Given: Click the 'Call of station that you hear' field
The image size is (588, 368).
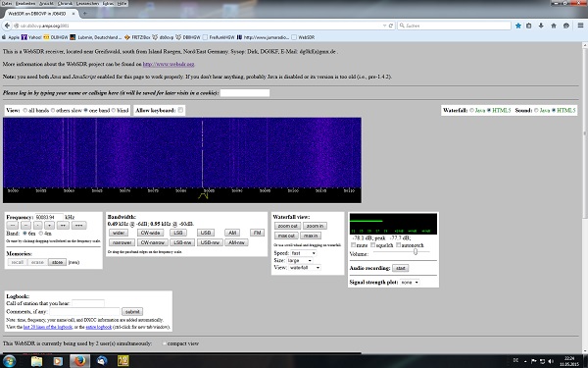Looking at the screenshot, I should (x=88, y=303).
